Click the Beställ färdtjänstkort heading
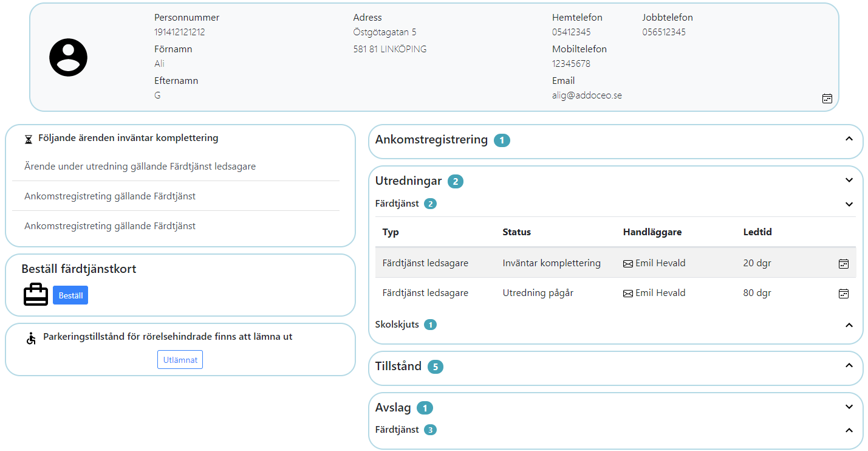Screen dimensions: 868x451 coord(79,269)
